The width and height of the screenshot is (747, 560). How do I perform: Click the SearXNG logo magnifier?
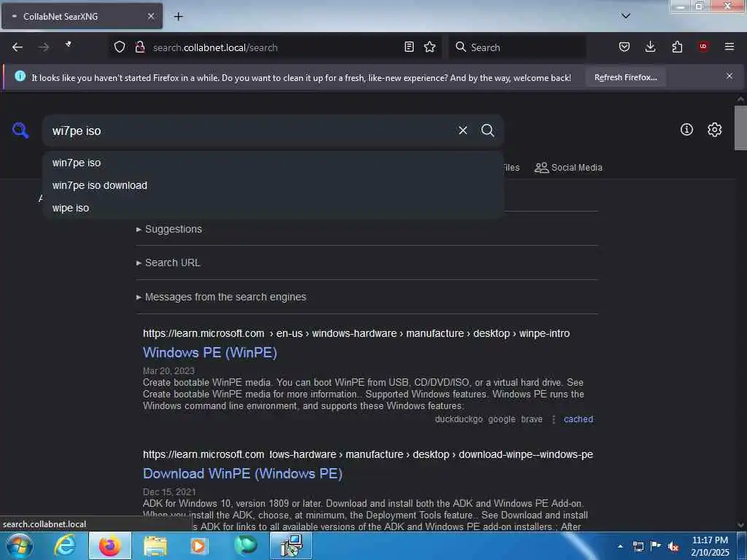[20, 131]
